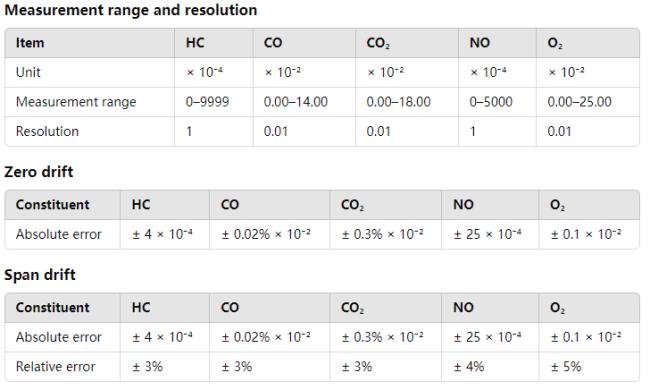Select the 'Unit' row label
Image resolution: width=650 pixels, height=390 pixels.
(x=28, y=72)
